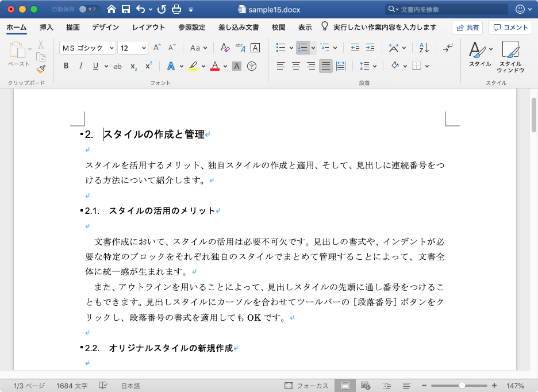The height and width of the screenshot is (392, 538).
Task: Click the vertical scrollbar thumb
Action: pyautogui.click(x=533, y=115)
